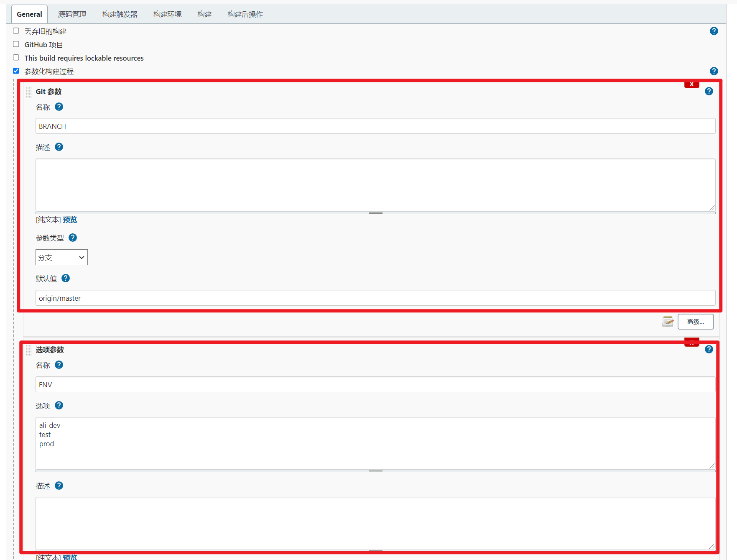
Task: Open help for Git 参数 section
Action: 709,91
